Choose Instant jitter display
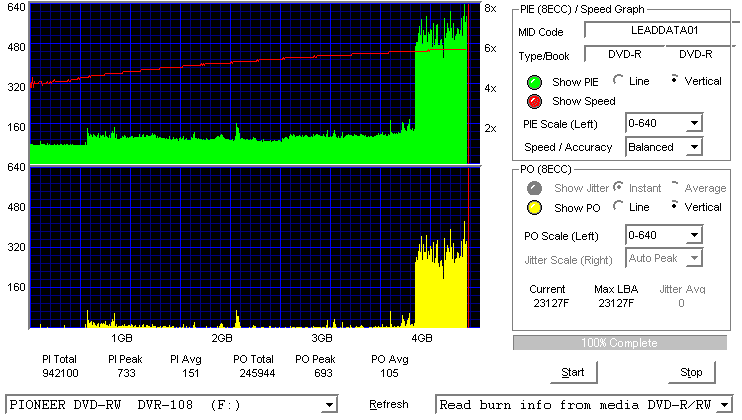 pyautogui.click(x=618, y=187)
